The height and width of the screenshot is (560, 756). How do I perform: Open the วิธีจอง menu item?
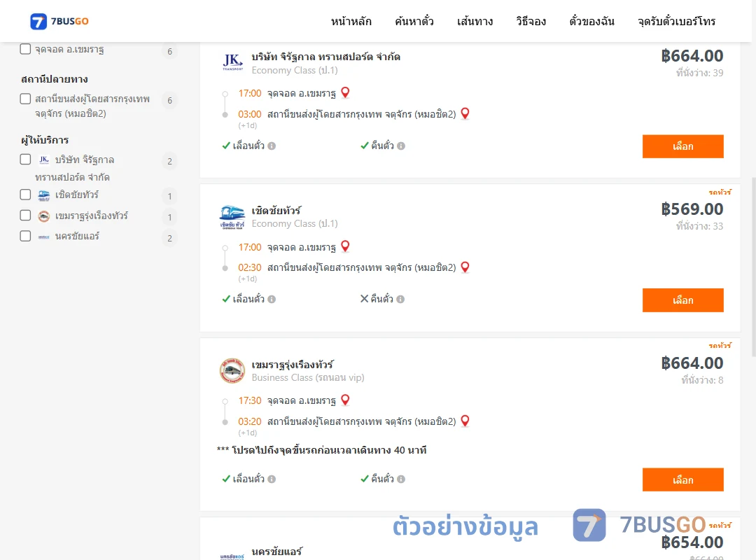pyautogui.click(x=531, y=21)
